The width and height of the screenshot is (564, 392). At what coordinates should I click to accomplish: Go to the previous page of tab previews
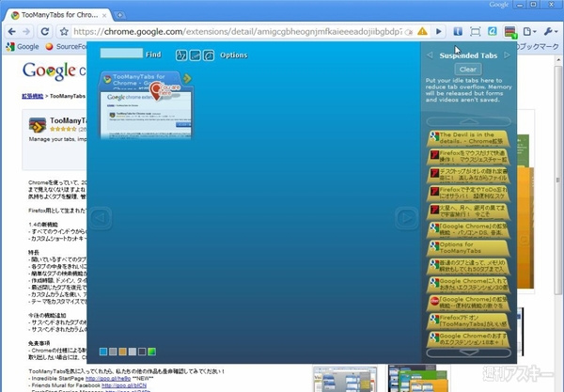pyautogui.click(x=101, y=217)
